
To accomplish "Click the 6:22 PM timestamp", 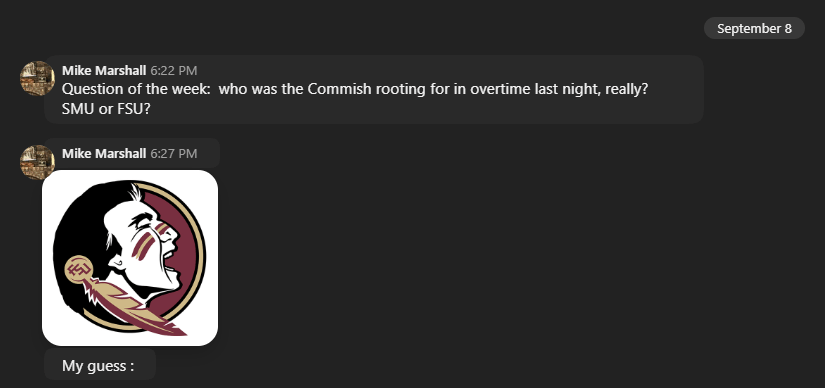I will pyautogui.click(x=174, y=71).
